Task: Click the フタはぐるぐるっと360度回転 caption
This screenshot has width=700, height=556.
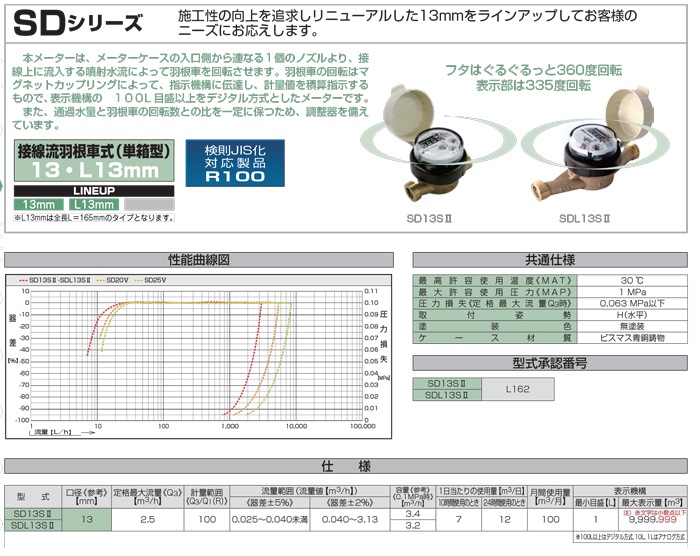Action: (x=533, y=70)
